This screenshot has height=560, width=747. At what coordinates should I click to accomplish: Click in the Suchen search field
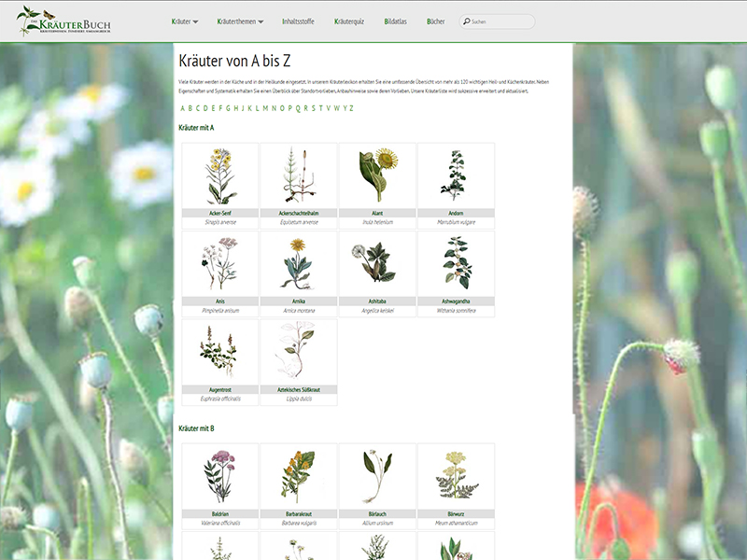pos(501,21)
